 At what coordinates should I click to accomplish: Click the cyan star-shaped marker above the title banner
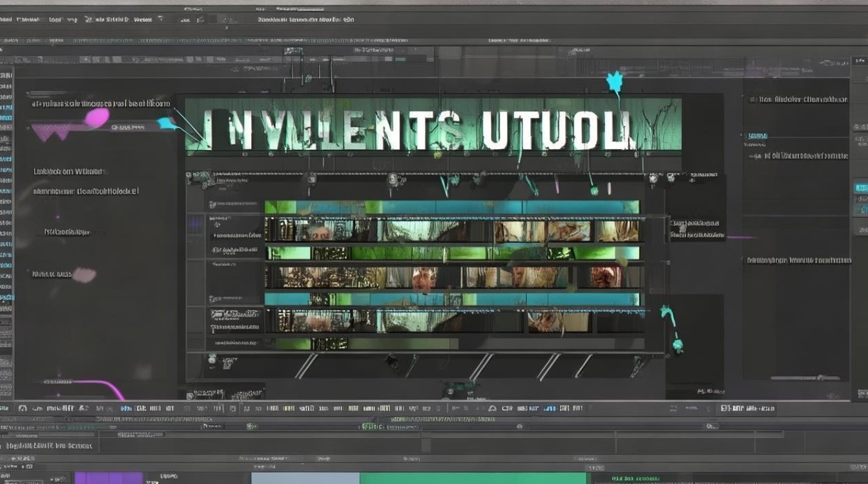pyautogui.click(x=614, y=82)
